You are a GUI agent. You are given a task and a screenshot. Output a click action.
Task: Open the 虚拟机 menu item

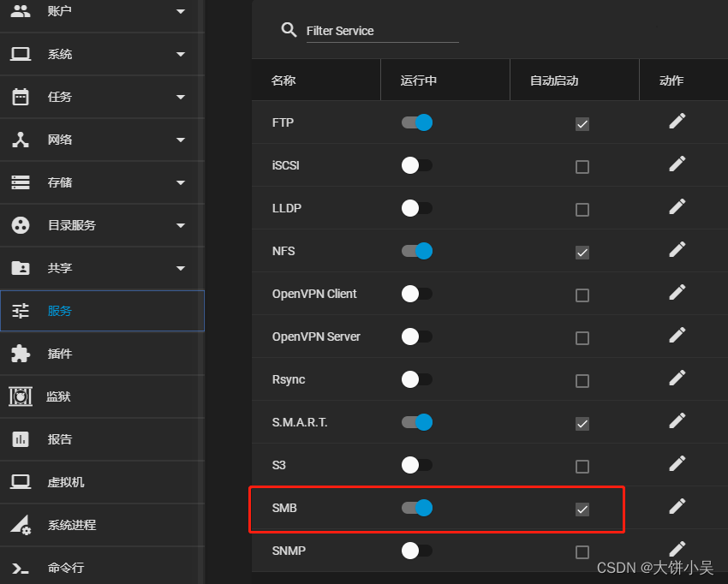[x=102, y=482]
